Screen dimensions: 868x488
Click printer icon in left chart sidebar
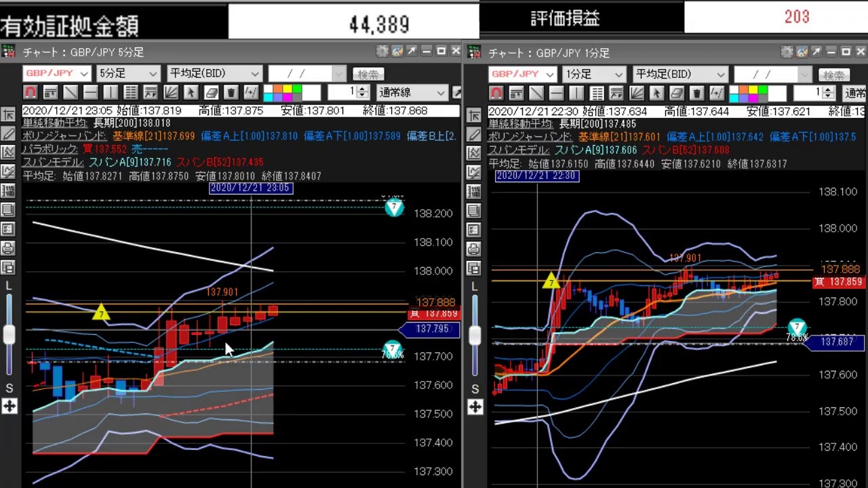tap(8, 248)
